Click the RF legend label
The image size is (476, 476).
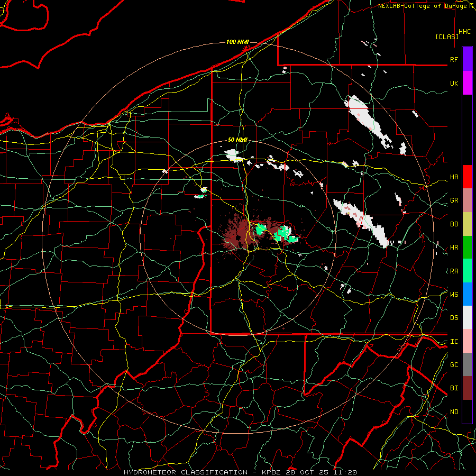pos(454,59)
